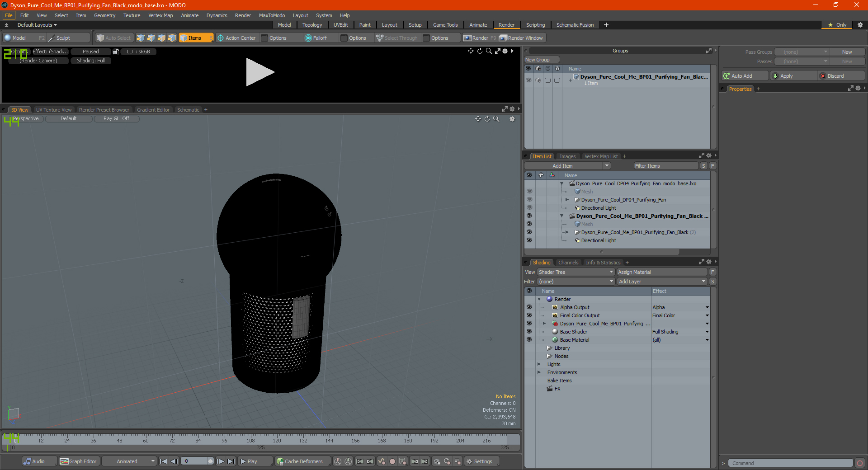Viewport: 868px width, 470px height.
Task: Open the Geometry menu
Action: coord(104,15)
